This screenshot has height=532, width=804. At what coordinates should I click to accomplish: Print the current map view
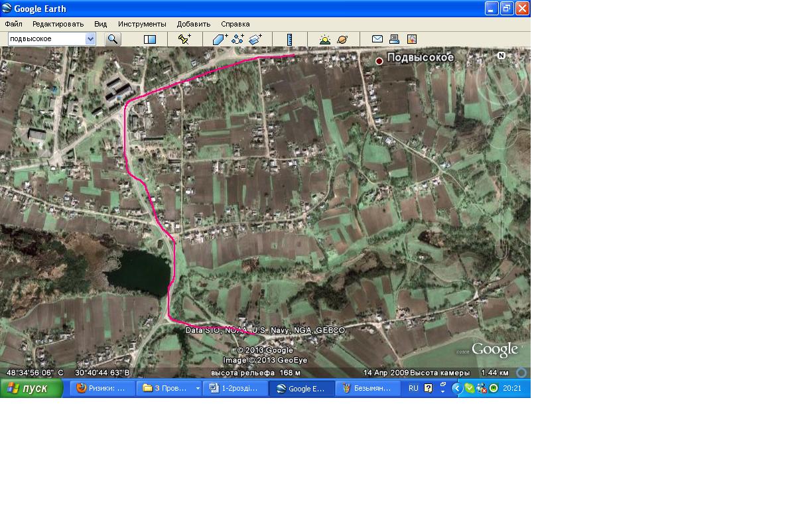394,39
